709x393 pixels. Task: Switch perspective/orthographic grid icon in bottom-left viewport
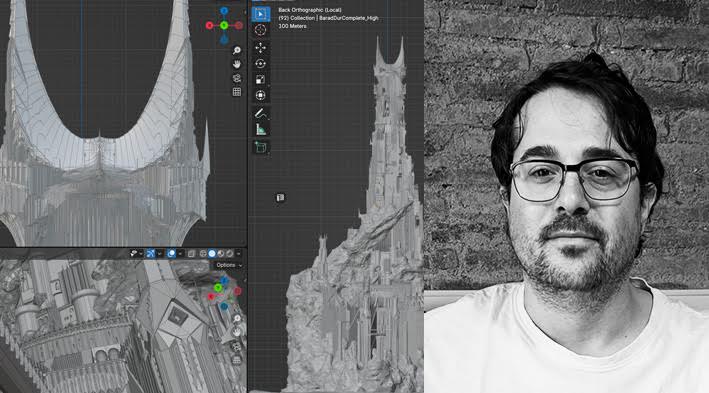pos(237,360)
